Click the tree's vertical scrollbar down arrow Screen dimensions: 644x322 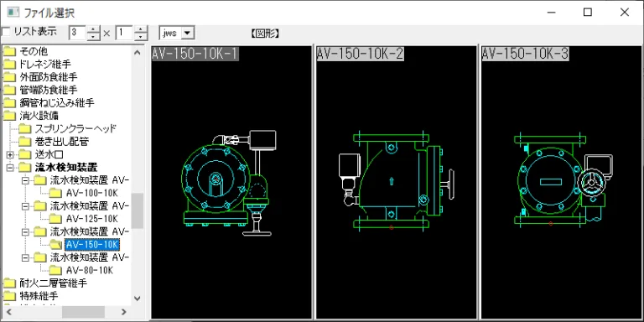click(x=138, y=299)
